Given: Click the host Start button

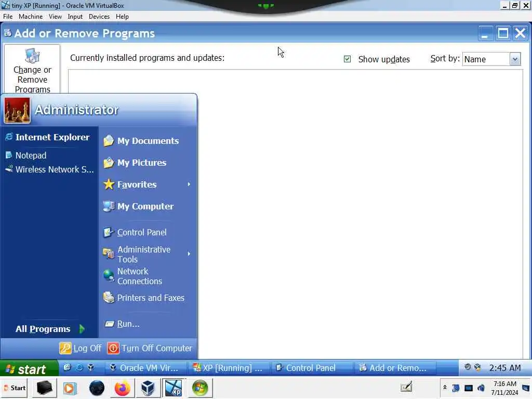Looking at the screenshot, I should (15, 388).
